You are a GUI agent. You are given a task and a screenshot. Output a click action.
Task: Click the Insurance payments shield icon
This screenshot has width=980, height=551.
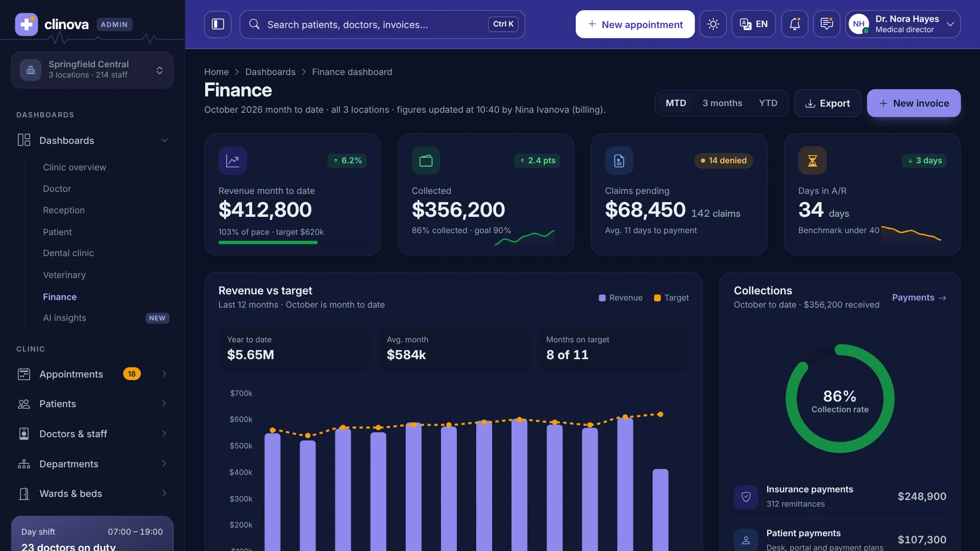(746, 496)
